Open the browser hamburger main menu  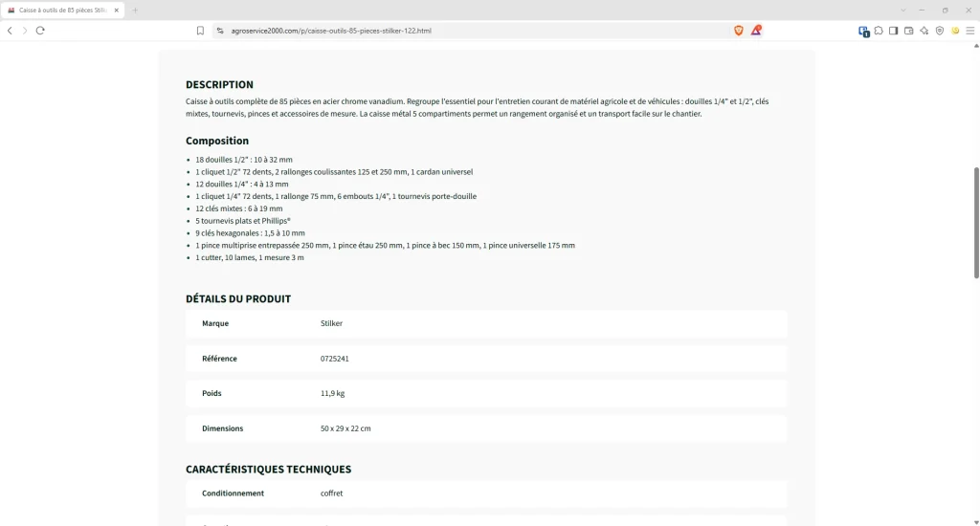[x=970, y=31]
